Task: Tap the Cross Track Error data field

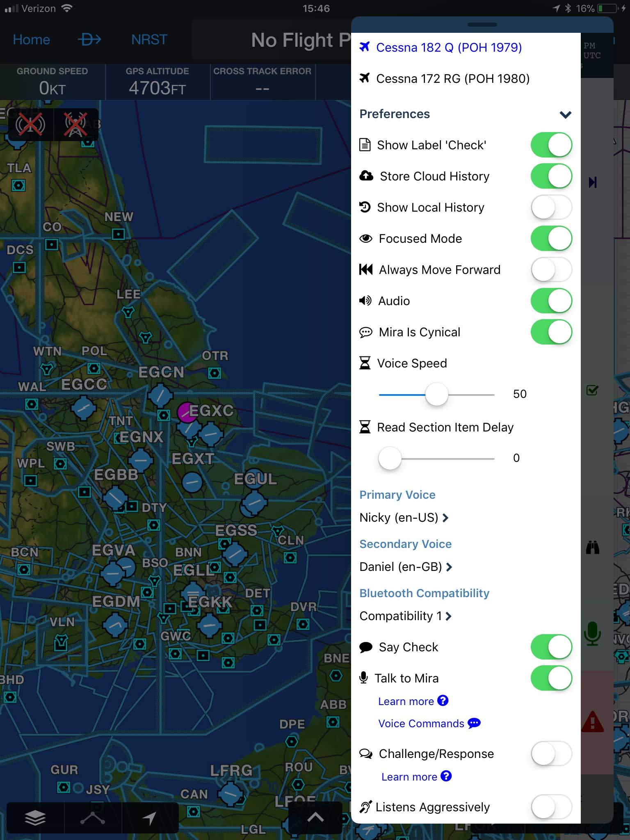Action: click(262, 82)
